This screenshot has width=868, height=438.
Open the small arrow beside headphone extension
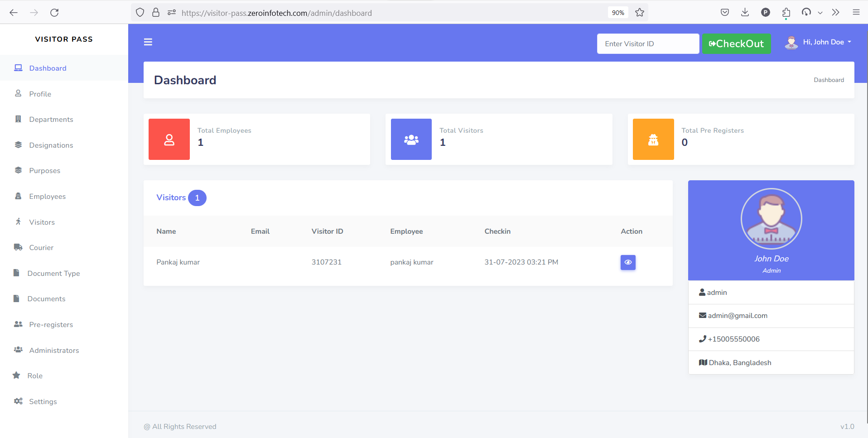coord(820,13)
